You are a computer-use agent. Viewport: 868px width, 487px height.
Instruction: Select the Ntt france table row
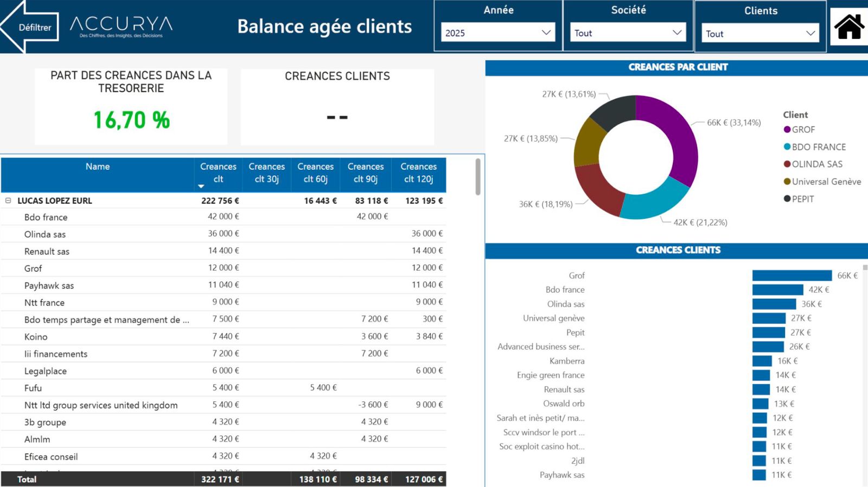[224, 303]
